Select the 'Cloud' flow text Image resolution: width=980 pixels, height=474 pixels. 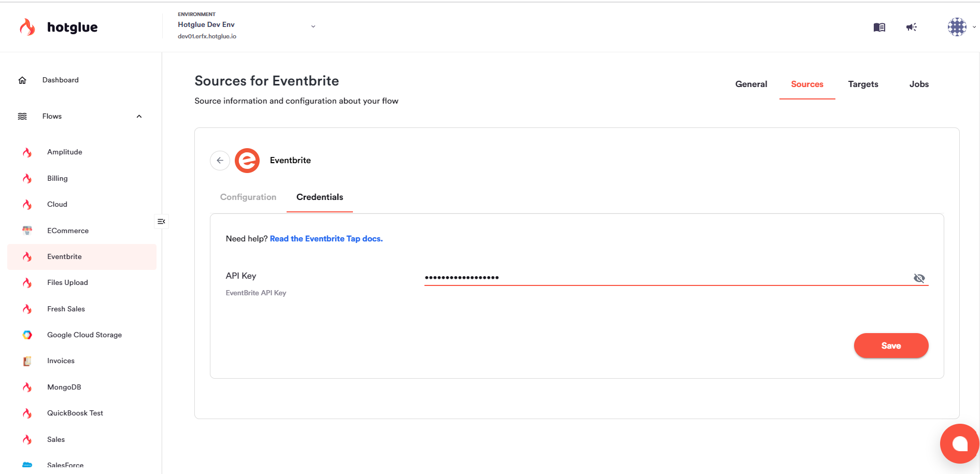(x=57, y=205)
